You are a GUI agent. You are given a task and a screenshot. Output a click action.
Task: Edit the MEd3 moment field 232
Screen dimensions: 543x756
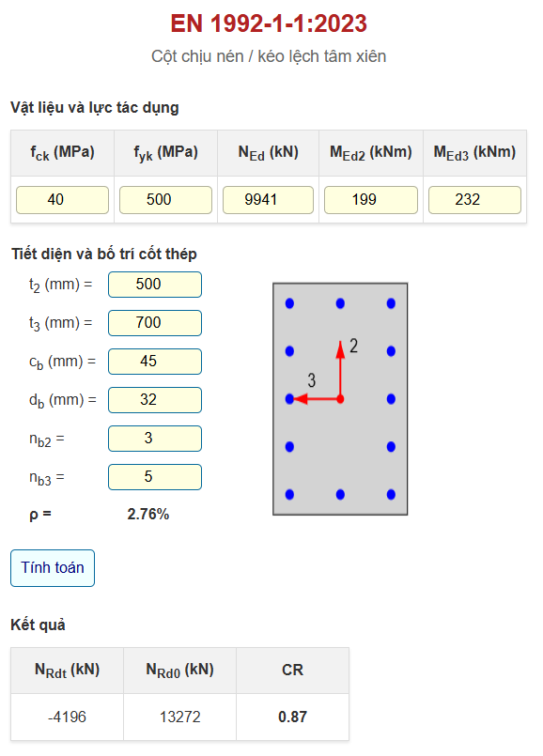click(474, 200)
